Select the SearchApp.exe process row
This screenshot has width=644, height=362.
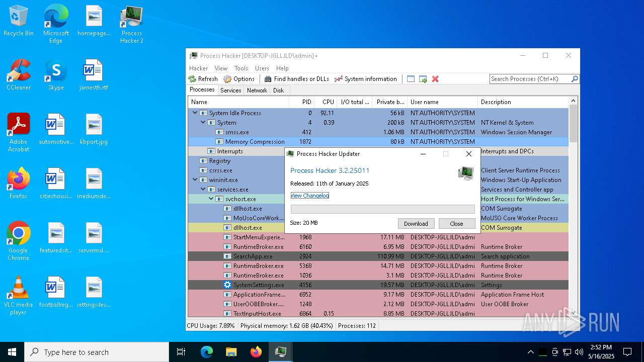[x=378, y=256]
